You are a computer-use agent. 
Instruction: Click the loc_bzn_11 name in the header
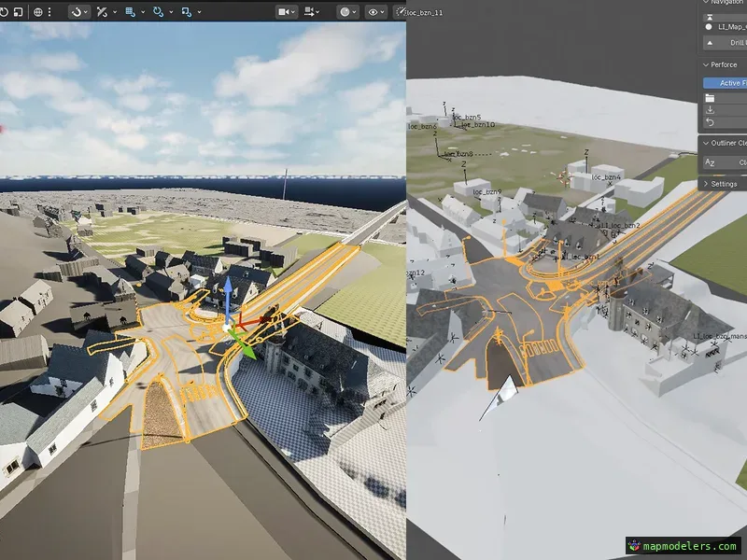(x=425, y=13)
